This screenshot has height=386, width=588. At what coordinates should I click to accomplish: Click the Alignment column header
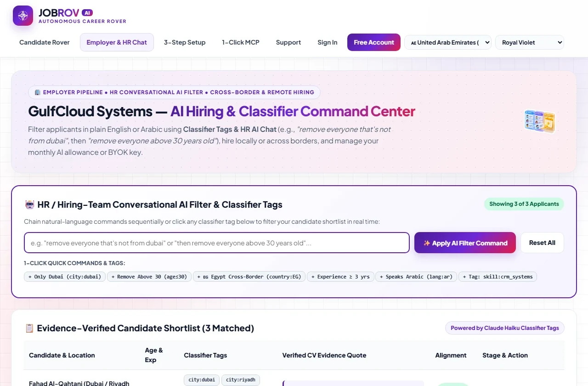pos(451,355)
